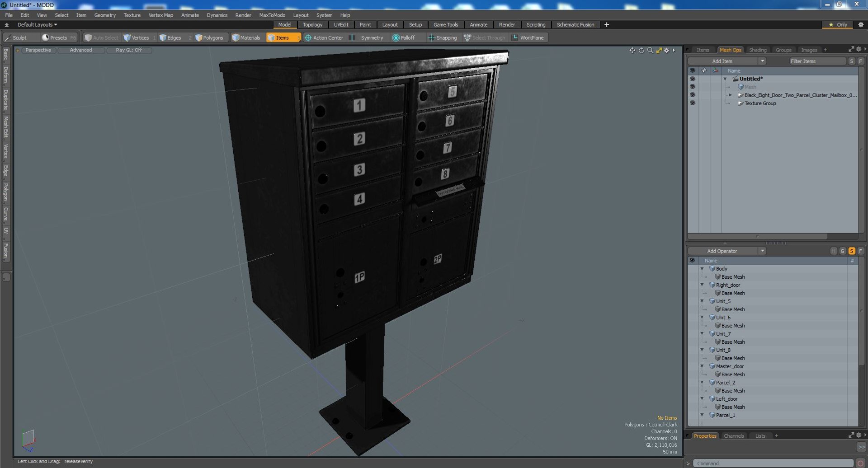The width and height of the screenshot is (868, 468).
Task: Switch to the UVEdit layout tab
Action: pyautogui.click(x=341, y=25)
